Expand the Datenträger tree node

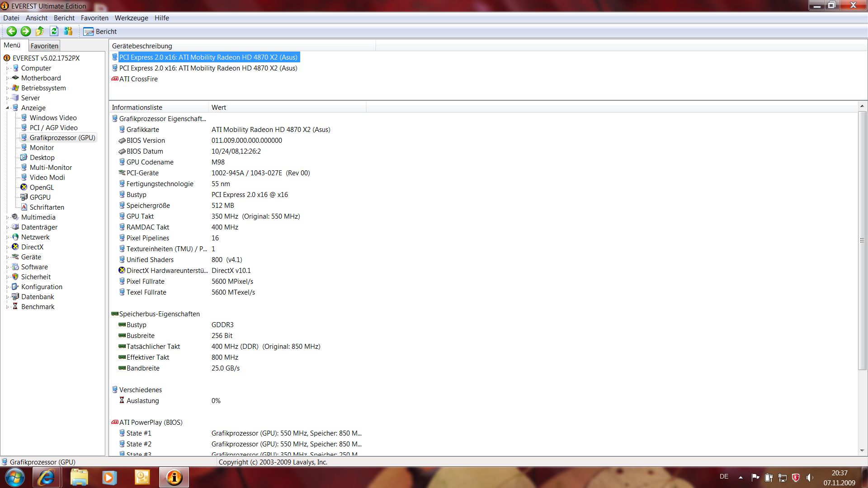pyautogui.click(x=7, y=227)
